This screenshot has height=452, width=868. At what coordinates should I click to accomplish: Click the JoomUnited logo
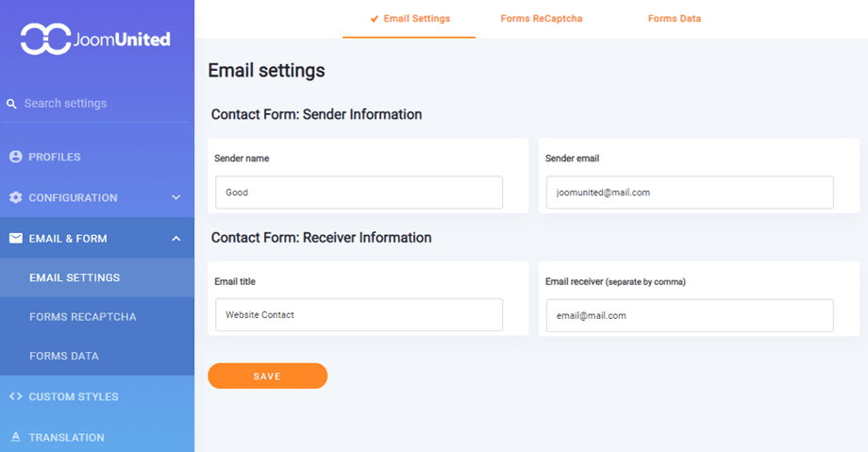(x=95, y=39)
